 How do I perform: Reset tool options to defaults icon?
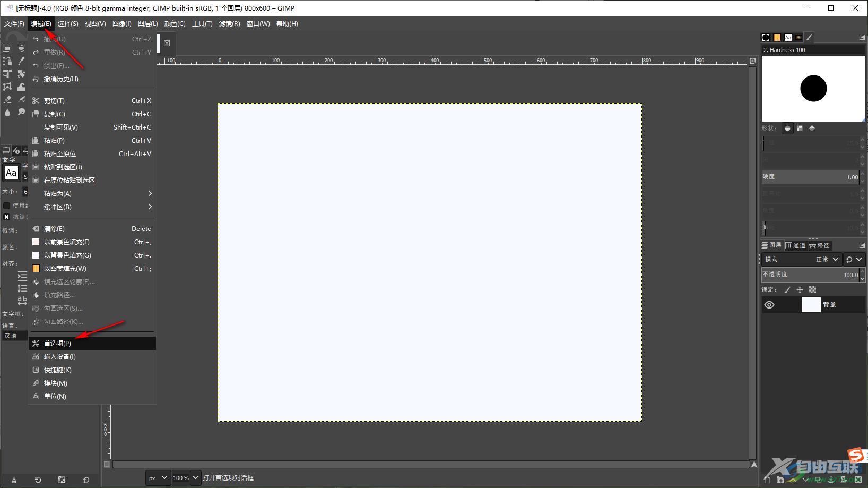[86, 480]
